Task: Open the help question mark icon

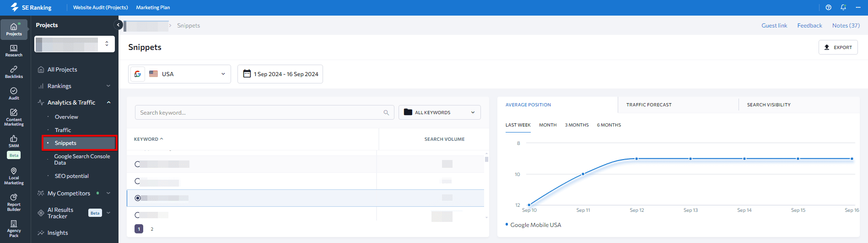Action: [828, 7]
